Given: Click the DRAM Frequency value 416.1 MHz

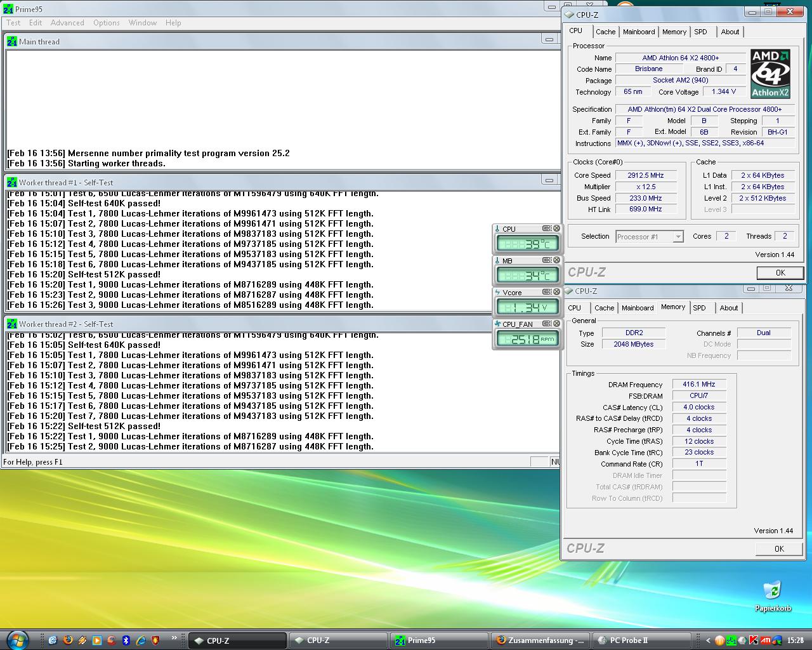Looking at the screenshot, I should (699, 384).
